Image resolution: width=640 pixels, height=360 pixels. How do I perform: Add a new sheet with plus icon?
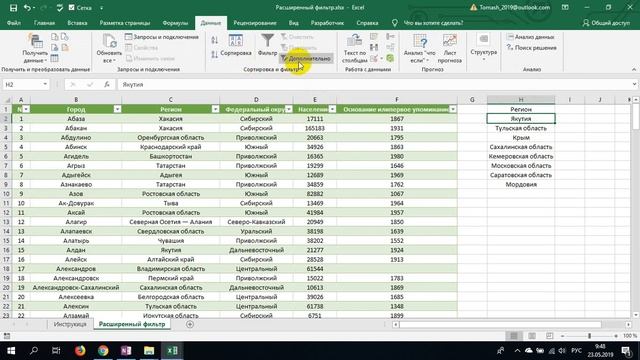point(190,324)
